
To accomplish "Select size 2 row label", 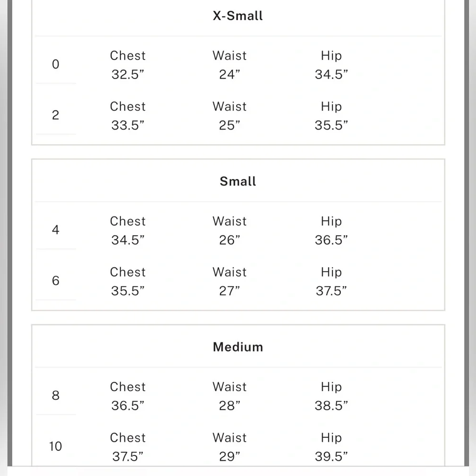I will pyautogui.click(x=56, y=115).
